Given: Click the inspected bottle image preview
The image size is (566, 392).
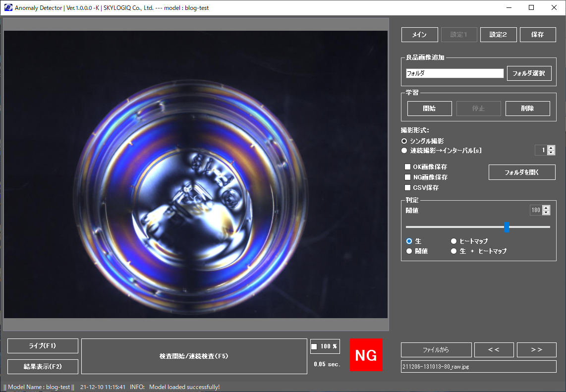Looking at the screenshot, I should (196, 174).
